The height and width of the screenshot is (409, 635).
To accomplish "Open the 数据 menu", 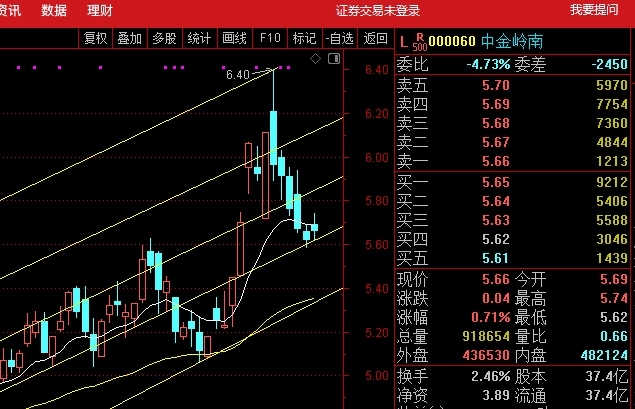I will pyautogui.click(x=54, y=11).
